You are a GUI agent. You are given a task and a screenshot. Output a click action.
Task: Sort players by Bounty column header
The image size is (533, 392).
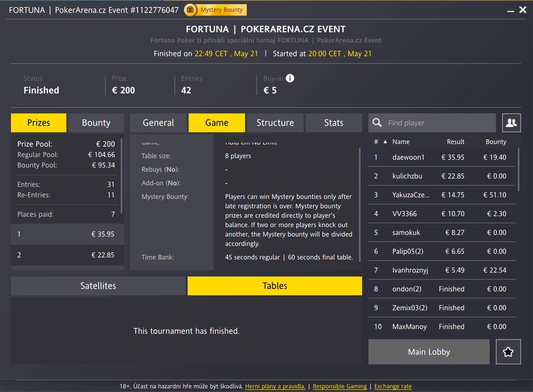point(496,142)
